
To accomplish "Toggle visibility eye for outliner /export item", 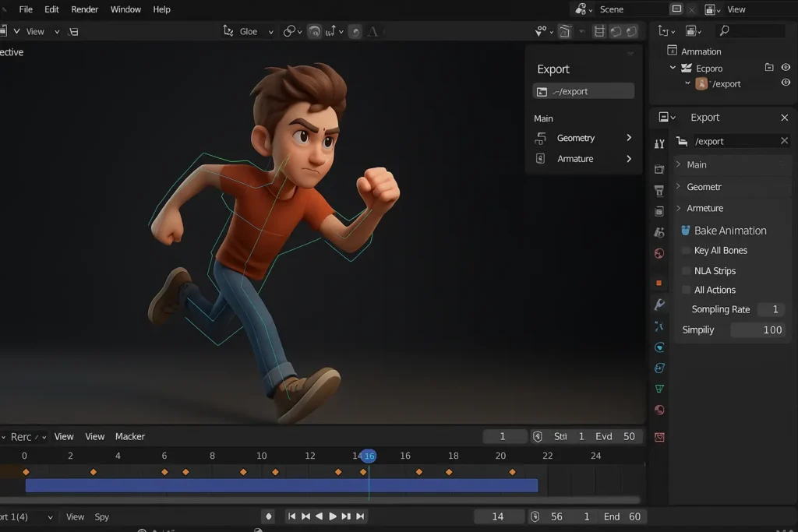I will pos(786,83).
